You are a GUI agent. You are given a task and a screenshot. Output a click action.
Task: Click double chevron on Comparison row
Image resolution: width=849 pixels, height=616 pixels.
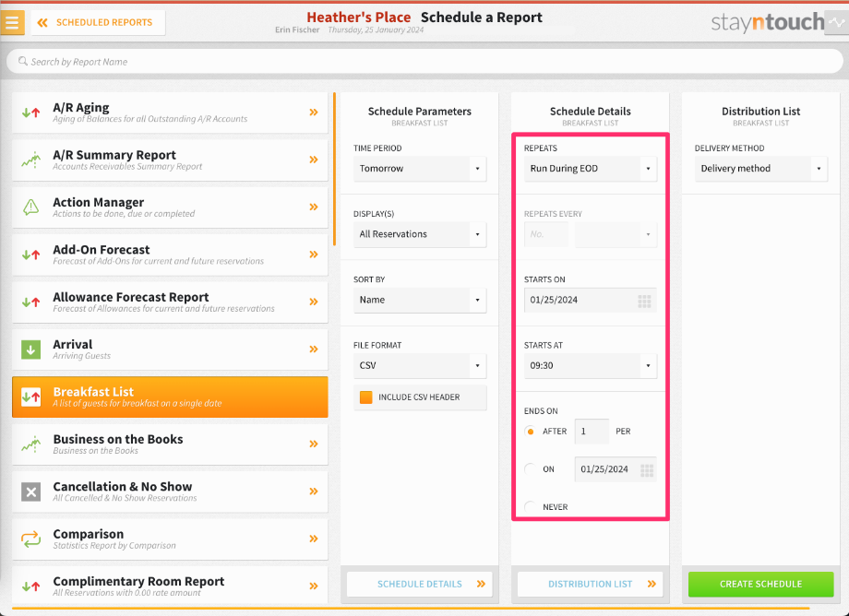[314, 539]
